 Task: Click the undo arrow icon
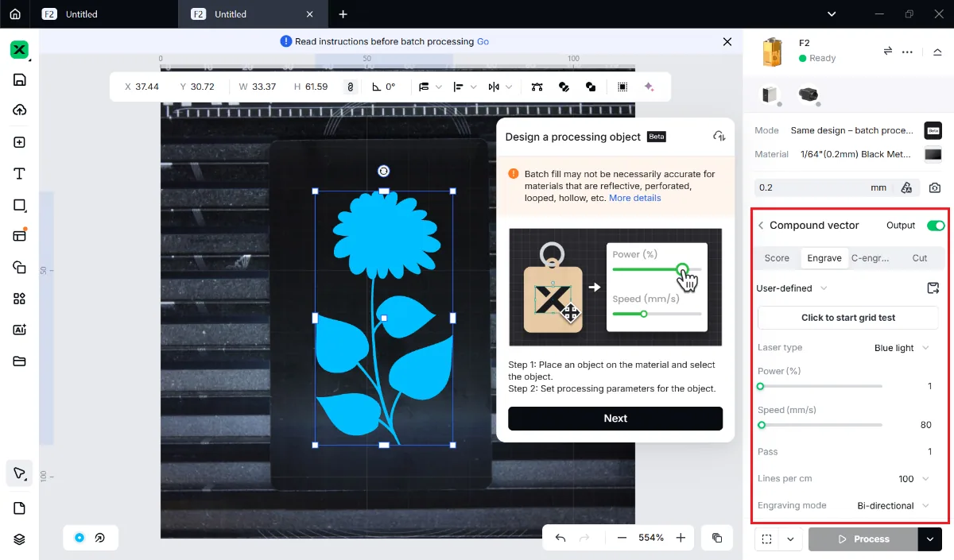[560, 538]
